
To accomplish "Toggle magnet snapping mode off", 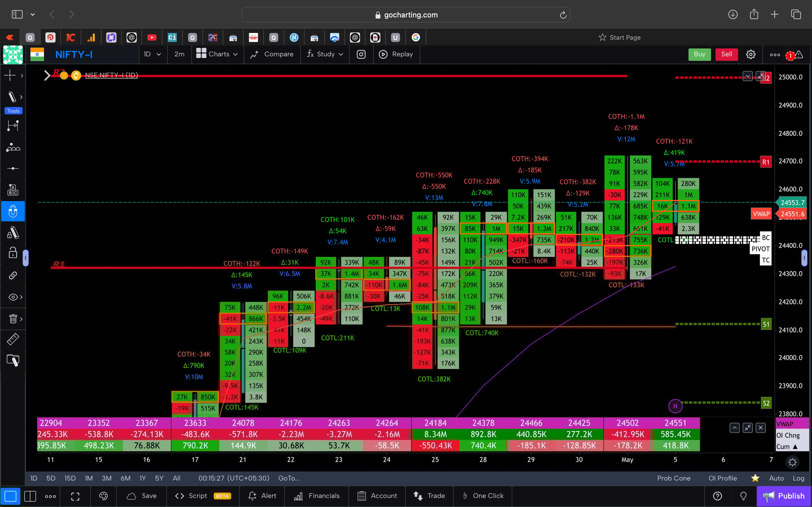I will click(13, 211).
